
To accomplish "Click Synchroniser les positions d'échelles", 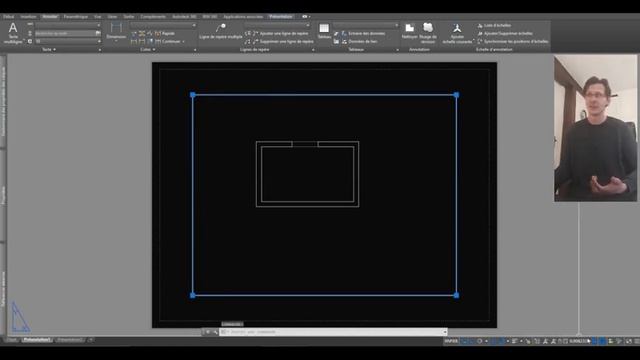I will (513, 41).
